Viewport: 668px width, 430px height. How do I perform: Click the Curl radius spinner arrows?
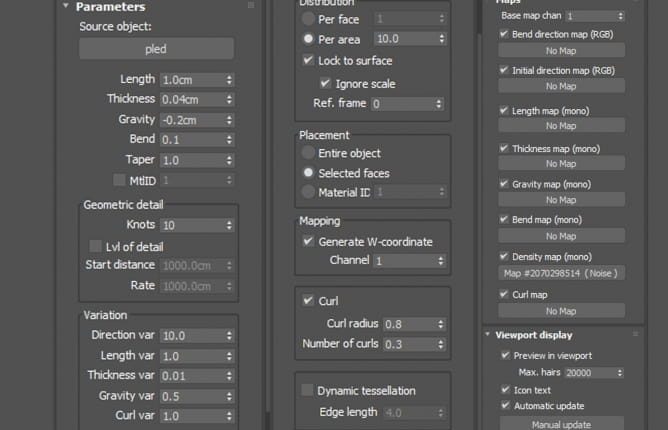pos(440,324)
